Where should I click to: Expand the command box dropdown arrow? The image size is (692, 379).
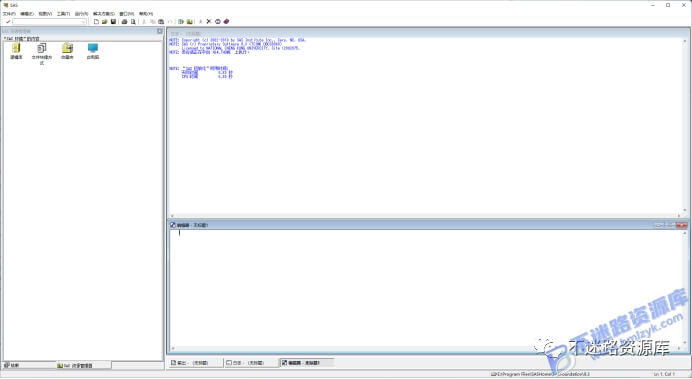pyautogui.click(x=83, y=22)
